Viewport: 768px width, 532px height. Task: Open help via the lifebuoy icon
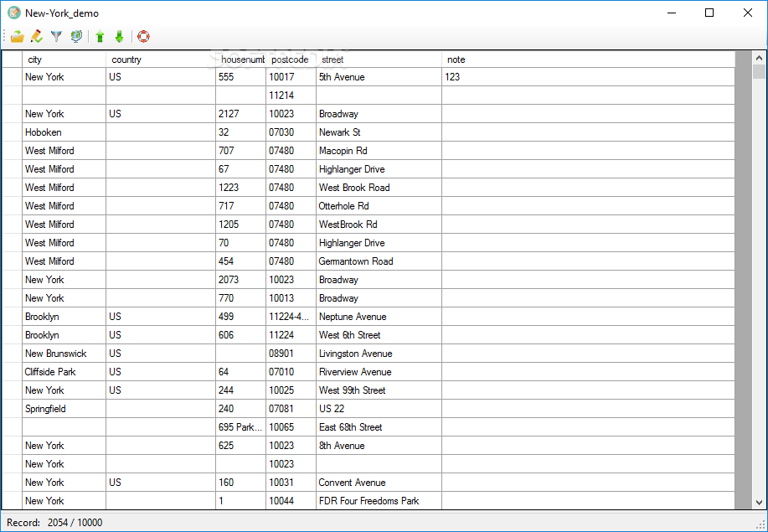click(x=143, y=36)
